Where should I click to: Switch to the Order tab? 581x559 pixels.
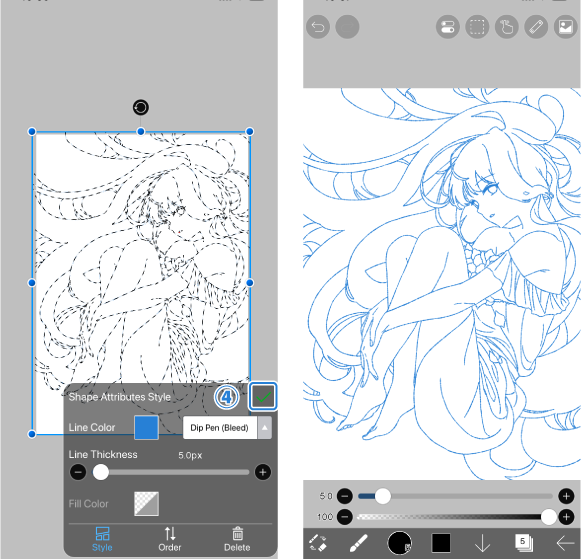point(170,539)
